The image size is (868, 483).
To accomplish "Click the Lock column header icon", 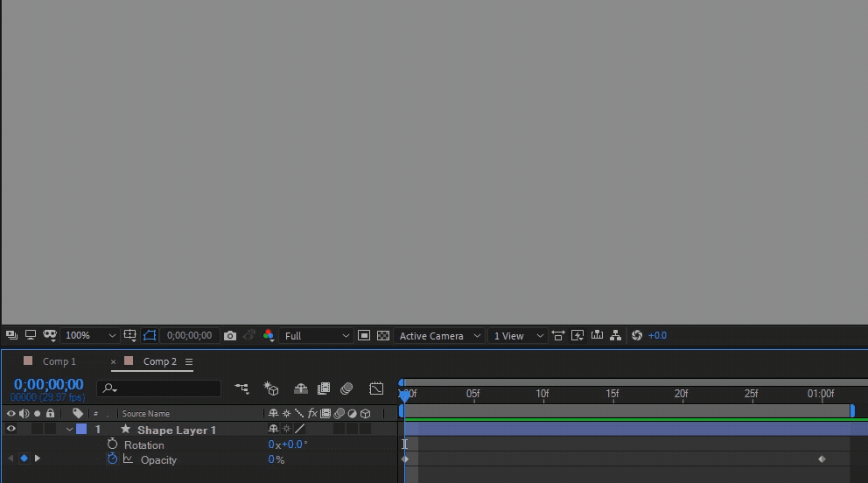I will click(x=51, y=413).
